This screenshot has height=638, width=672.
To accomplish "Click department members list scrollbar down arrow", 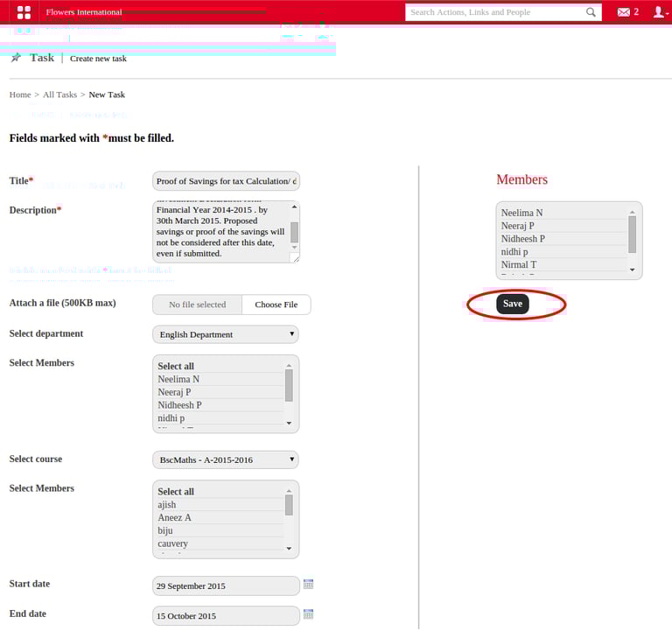I will tap(289, 424).
